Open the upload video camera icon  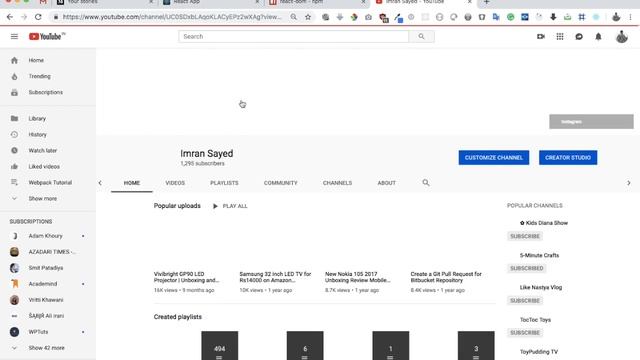[541, 37]
